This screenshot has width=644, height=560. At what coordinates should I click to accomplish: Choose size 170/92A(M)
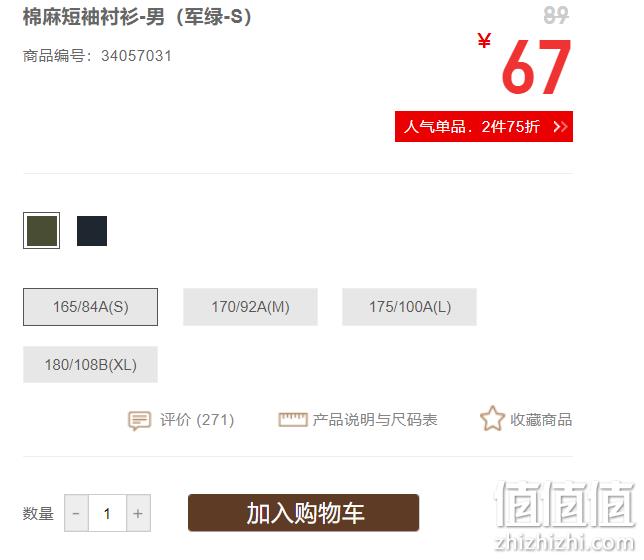pos(250,307)
